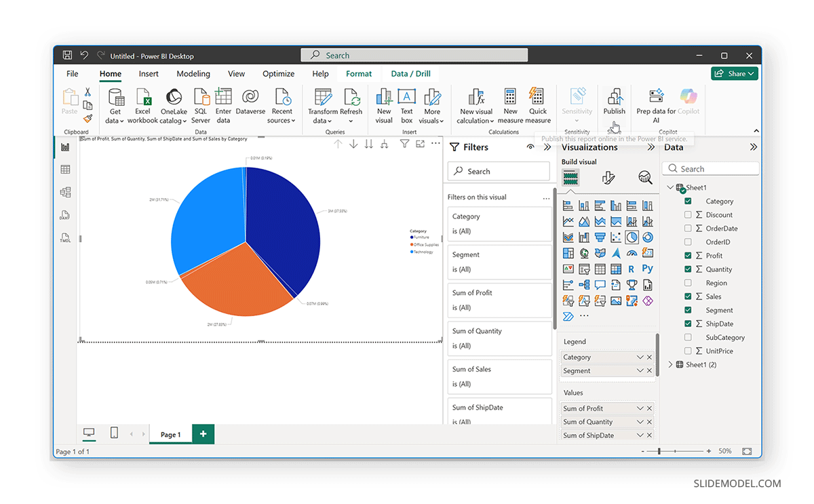Viewport: 814px width, 504px height.
Task: Open the Data / Drill contextual tab
Action: point(410,73)
